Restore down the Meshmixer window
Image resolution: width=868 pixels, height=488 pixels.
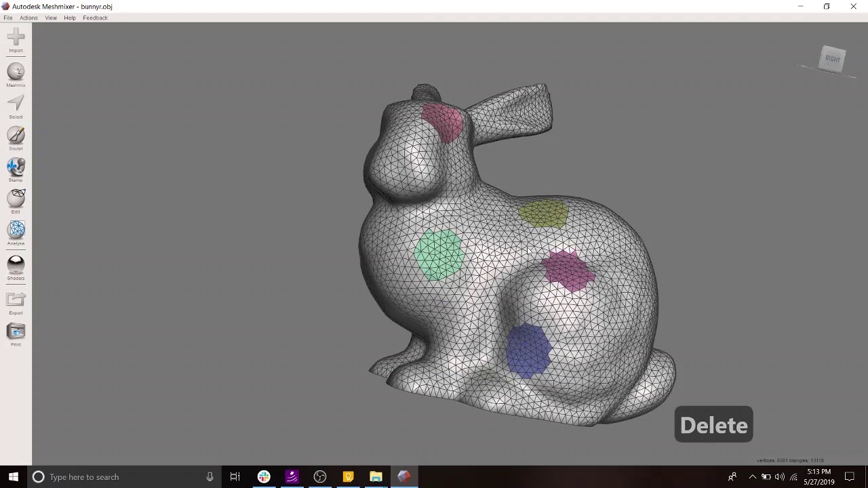(x=827, y=6)
